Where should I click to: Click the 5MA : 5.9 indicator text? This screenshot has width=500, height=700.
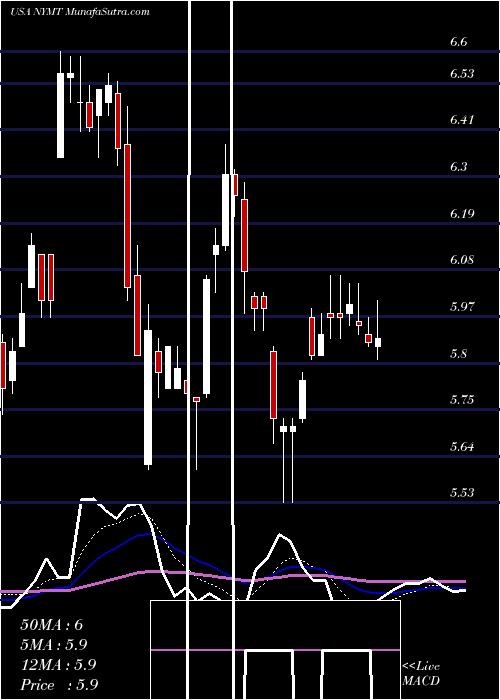coord(54,645)
